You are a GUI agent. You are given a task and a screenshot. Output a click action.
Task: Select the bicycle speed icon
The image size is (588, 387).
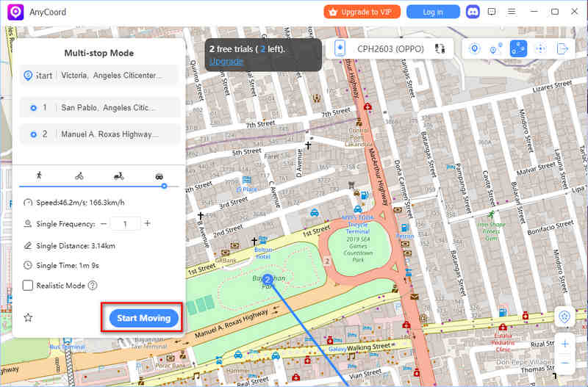(79, 176)
